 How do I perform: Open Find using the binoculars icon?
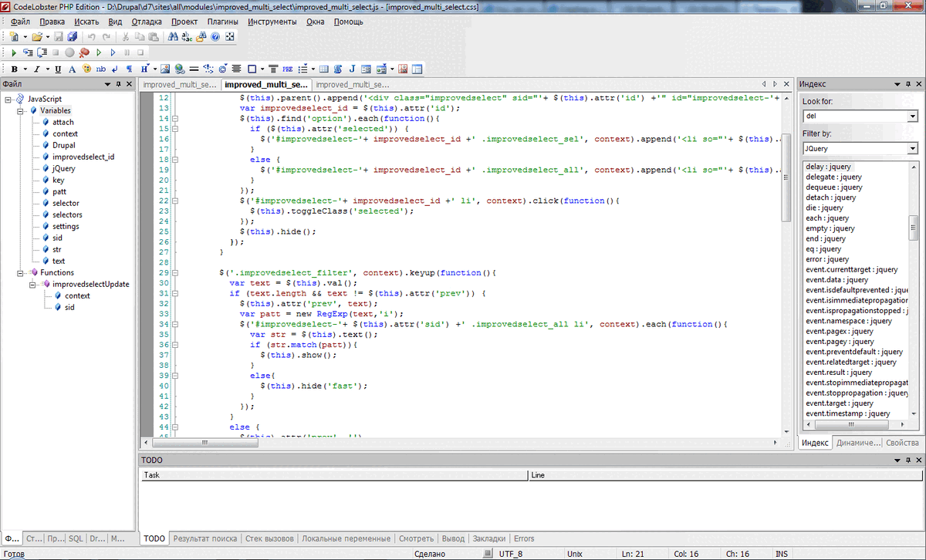point(173,36)
